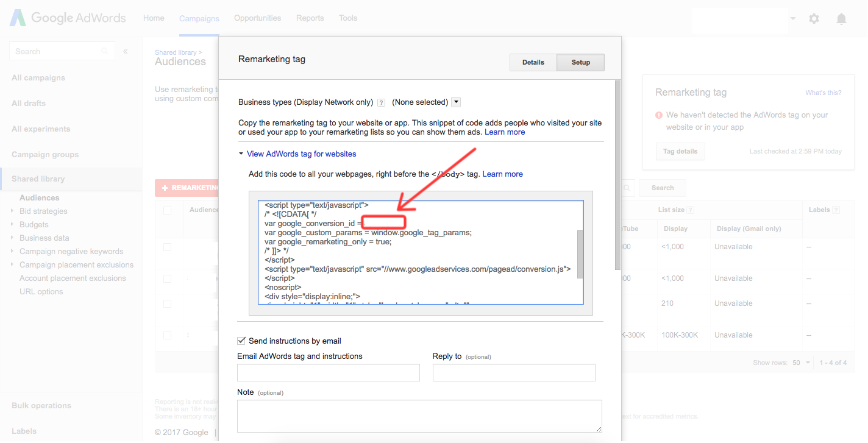Expand Business data in the sidebar

pos(12,238)
